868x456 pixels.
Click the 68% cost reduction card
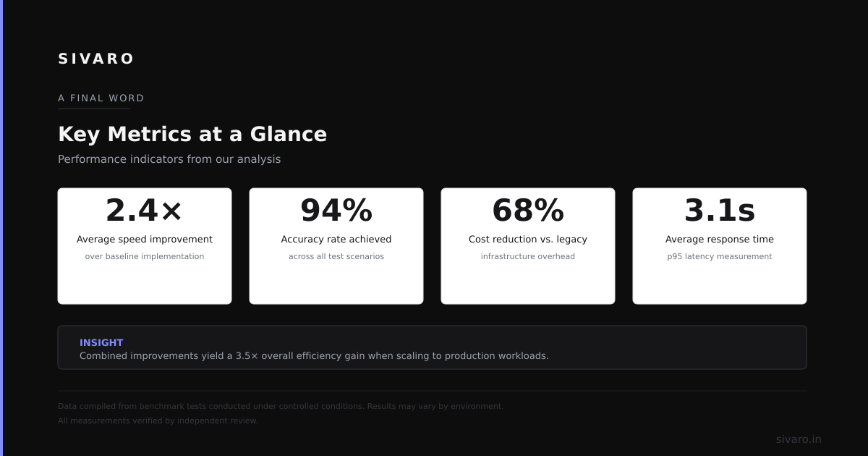528,246
